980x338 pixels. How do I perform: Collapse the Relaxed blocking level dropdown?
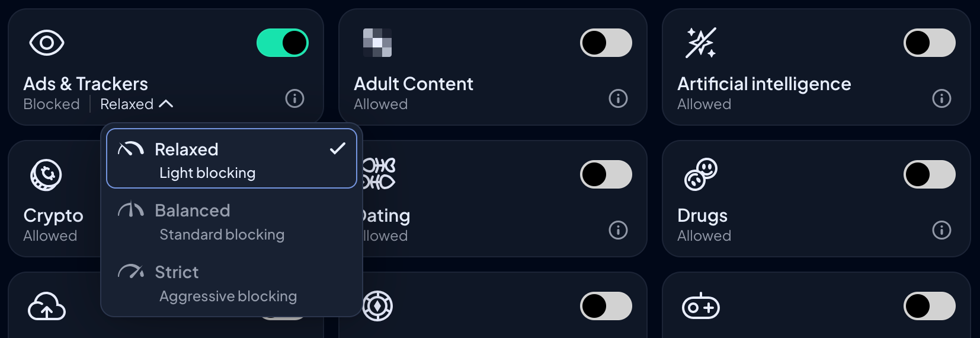click(137, 104)
